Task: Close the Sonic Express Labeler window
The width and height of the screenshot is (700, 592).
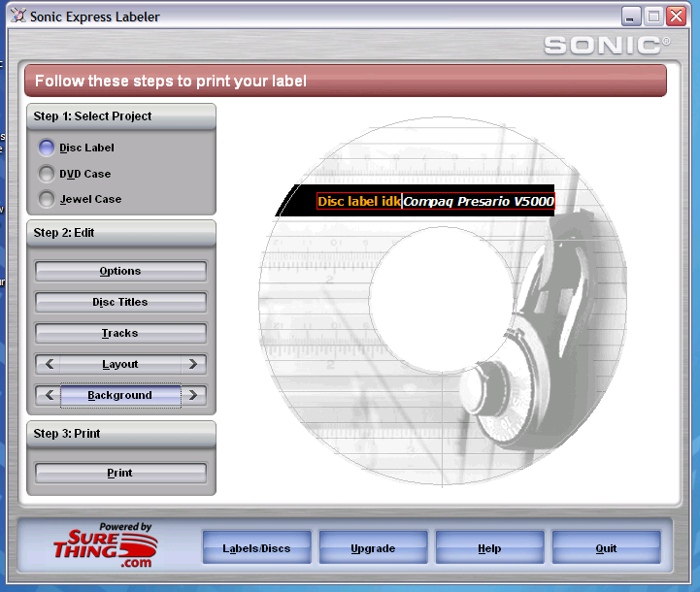Action: click(x=677, y=16)
